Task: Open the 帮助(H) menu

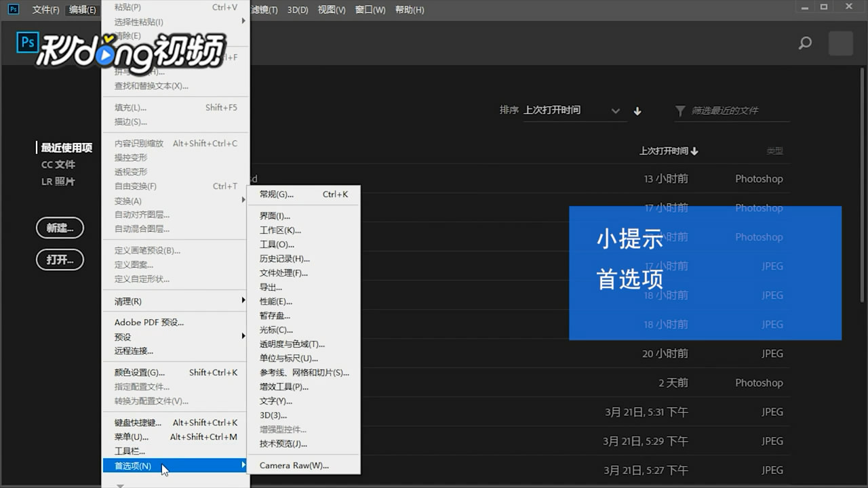Action: (x=410, y=9)
